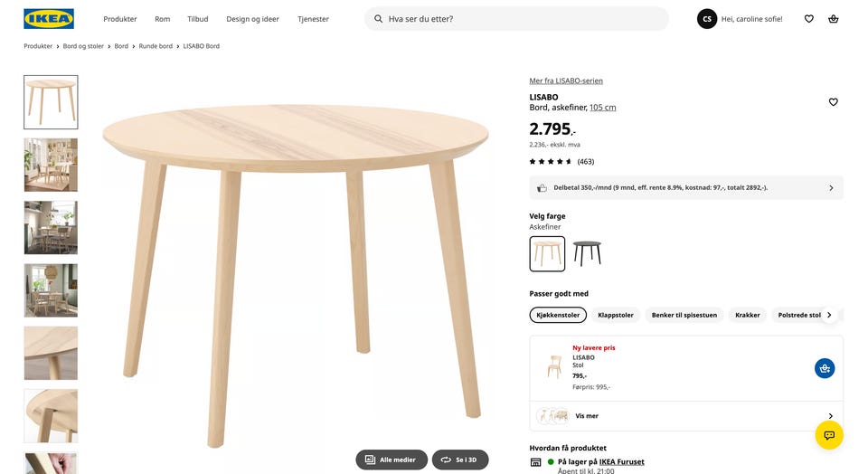The height and width of the screenshot is (474, 868).
Task: Click the Alle medier button
Action: click(392, 460)
